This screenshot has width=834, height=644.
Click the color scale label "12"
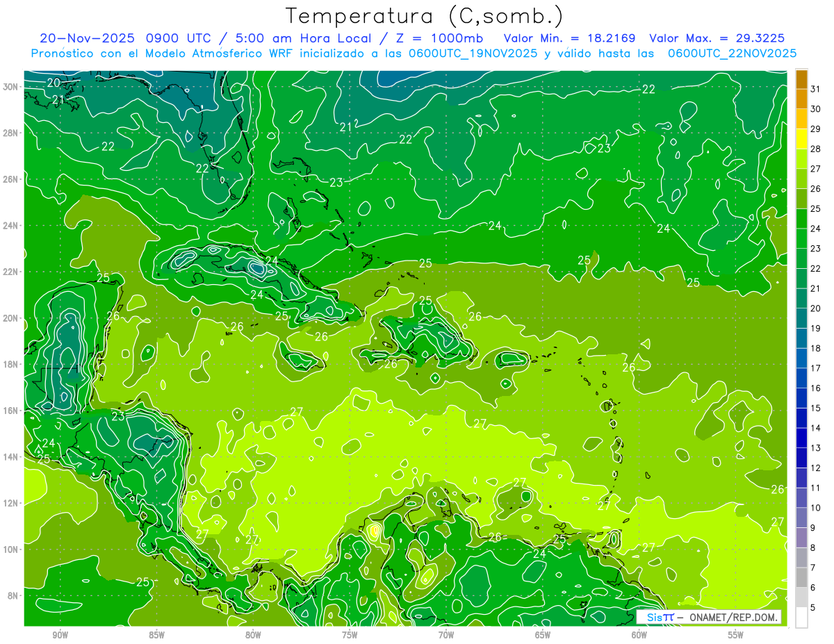tap(816, 468)
